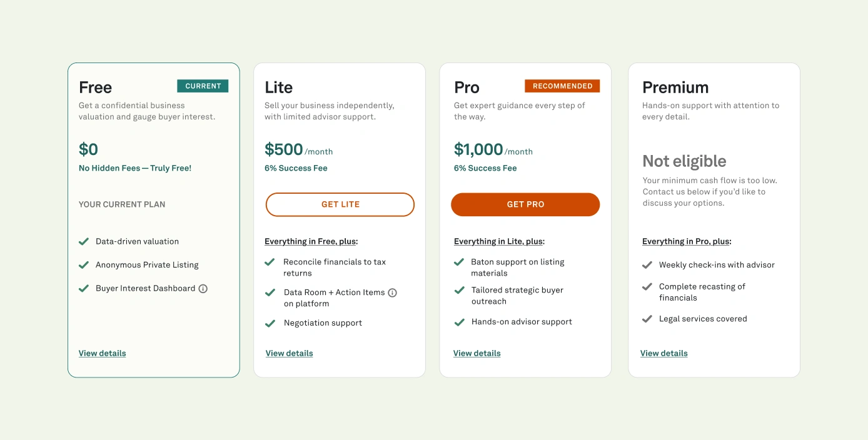Click the CURRENT badge on Free plan
868x440 pixels.
(203, 86)
